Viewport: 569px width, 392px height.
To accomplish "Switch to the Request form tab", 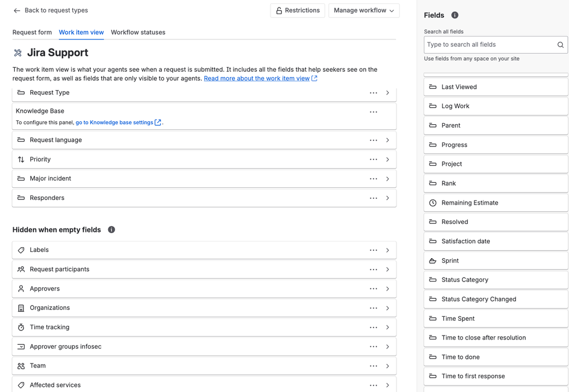I will click(x=32, y=32).
